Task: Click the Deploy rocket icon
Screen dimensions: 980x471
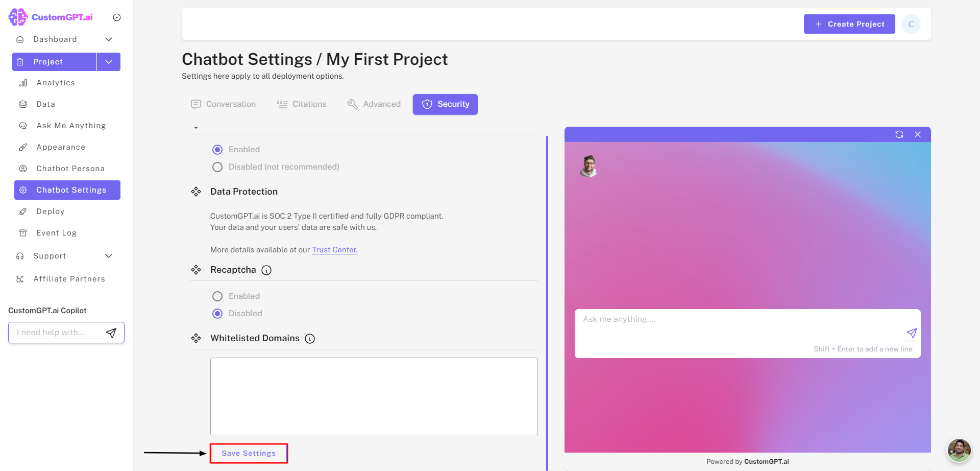Action: [23, 211]
